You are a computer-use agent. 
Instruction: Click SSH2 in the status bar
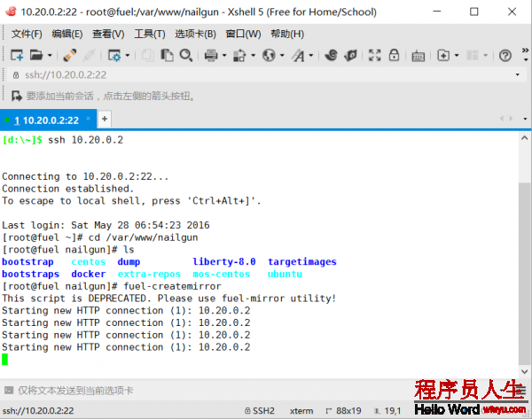[x=260, y=410]
